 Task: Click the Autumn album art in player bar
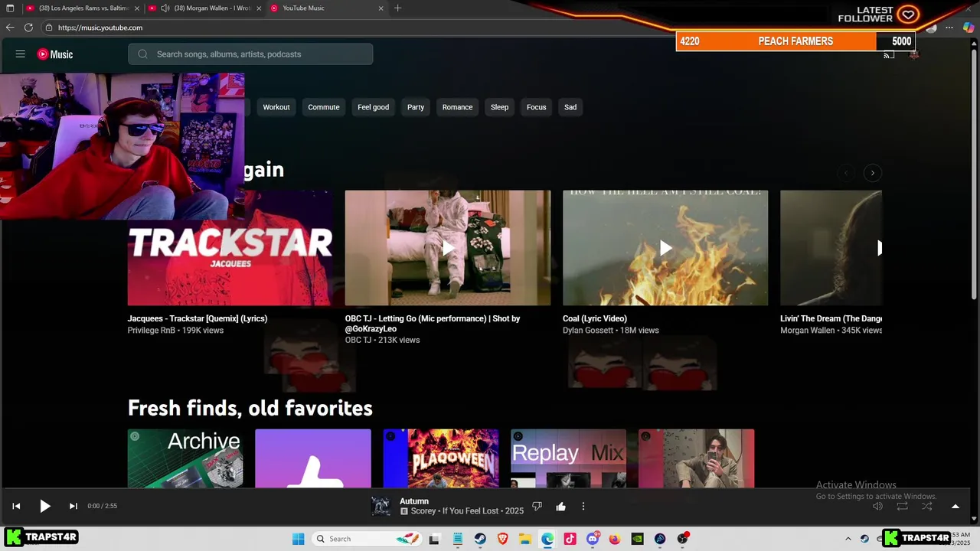pyautogui.click(x=381, y=506)
